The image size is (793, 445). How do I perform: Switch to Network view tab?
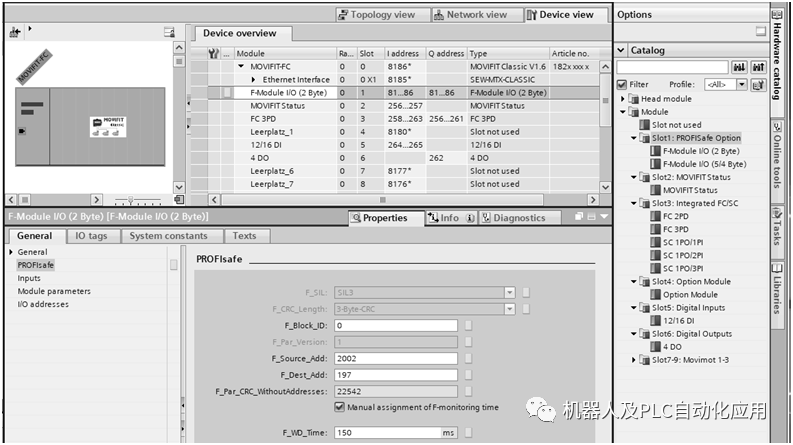[x=476, y=15]
